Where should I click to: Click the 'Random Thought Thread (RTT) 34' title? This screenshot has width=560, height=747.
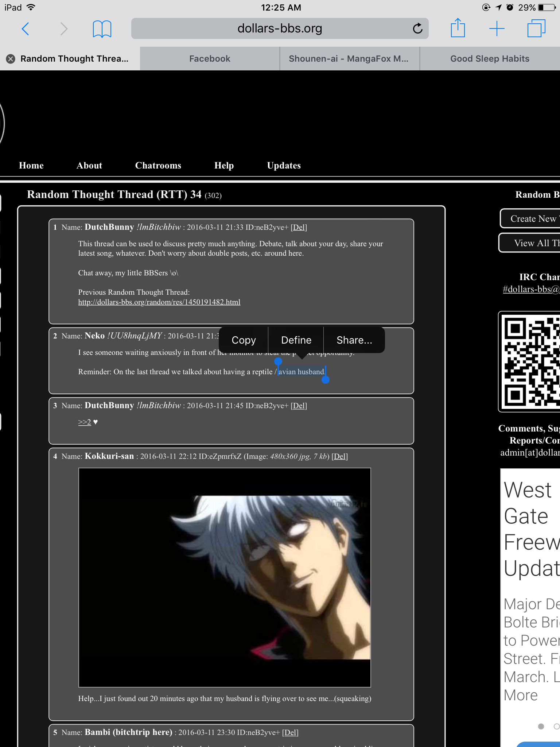[114, 194]
